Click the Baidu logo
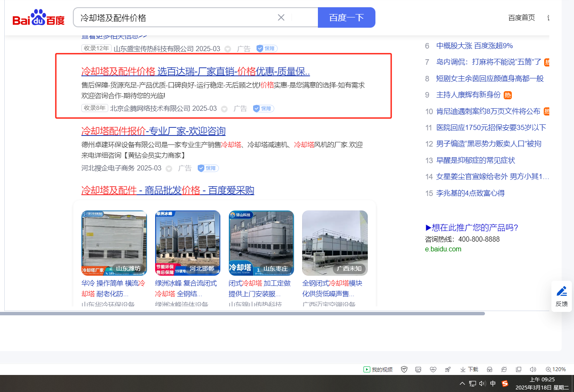The width and height of the screenshot is (574, 392). coord(38,18)
